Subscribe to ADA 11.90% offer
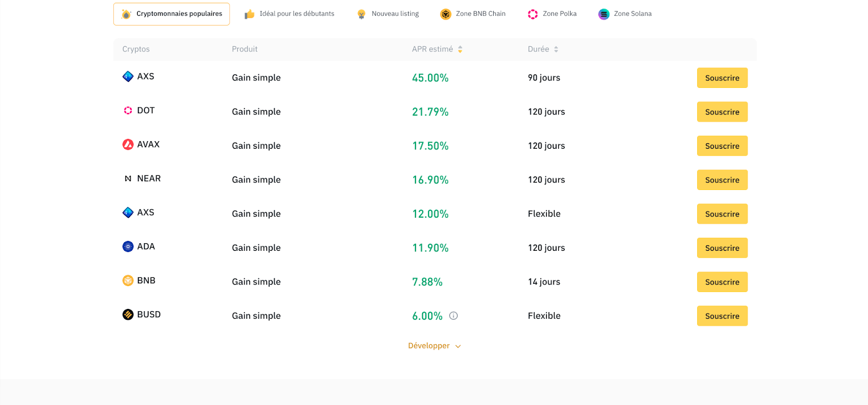868x405 pixels. click(722, 248)
